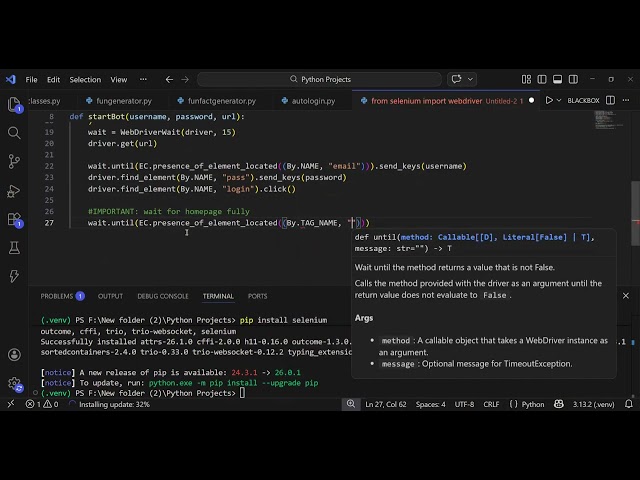Change encoding via 'UTF-8' status item
This screenshot has height=480, width=640.
point(464,404)
